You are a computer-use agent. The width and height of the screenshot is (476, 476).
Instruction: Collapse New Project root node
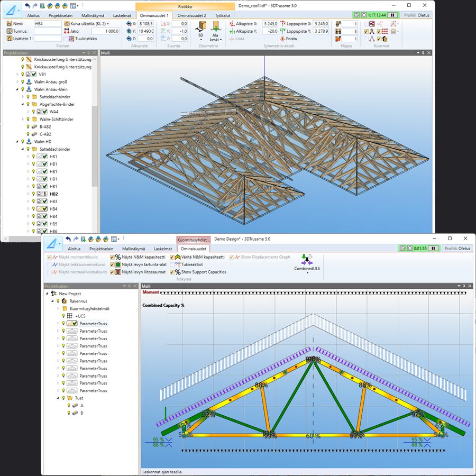coord(47,294)
